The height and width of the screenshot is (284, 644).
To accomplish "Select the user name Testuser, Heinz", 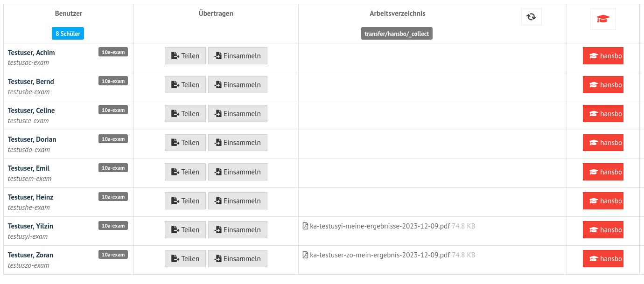I will 31,197.
